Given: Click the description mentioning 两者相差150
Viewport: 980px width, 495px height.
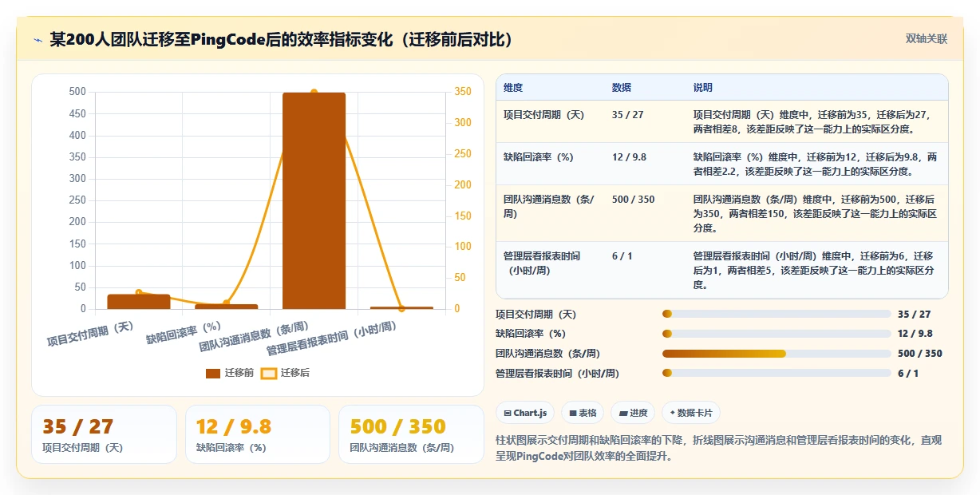Looking at the screenshot, I should click(x=815, y=213).
